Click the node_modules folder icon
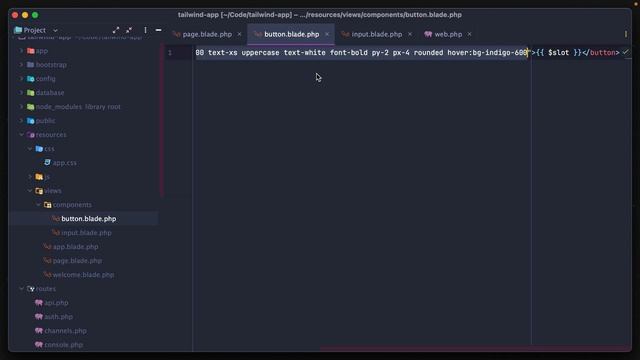This screenshot has height=360, width=640. coord(31,107)
